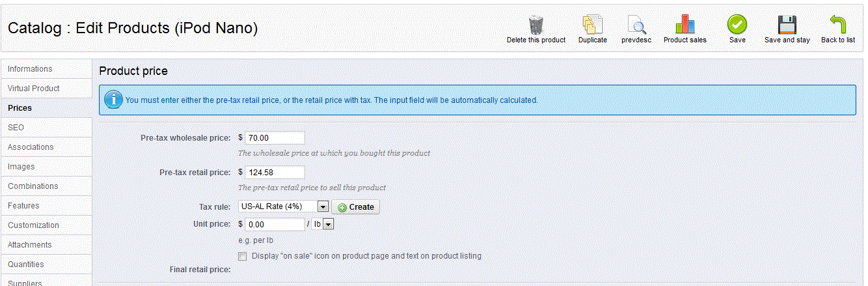Click the green Save checkmark icon

pyautogui.click(x=737, y=25)
